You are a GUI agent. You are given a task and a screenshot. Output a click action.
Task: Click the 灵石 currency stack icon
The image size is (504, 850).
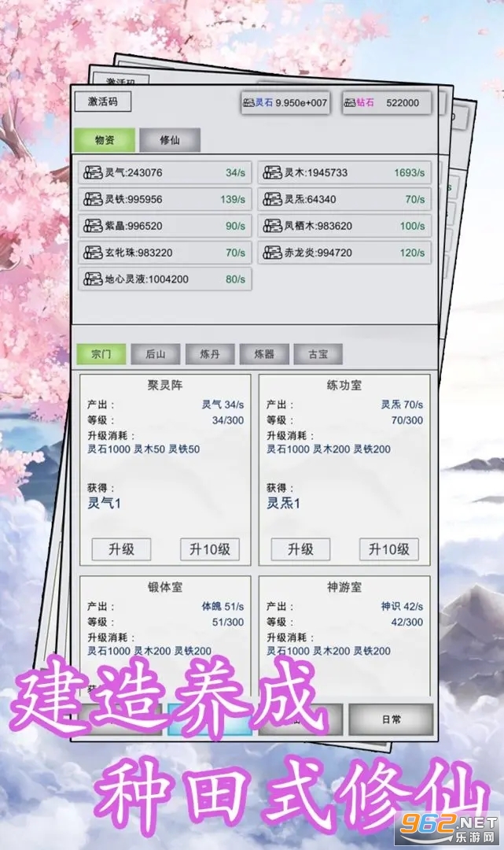[248, 102]
